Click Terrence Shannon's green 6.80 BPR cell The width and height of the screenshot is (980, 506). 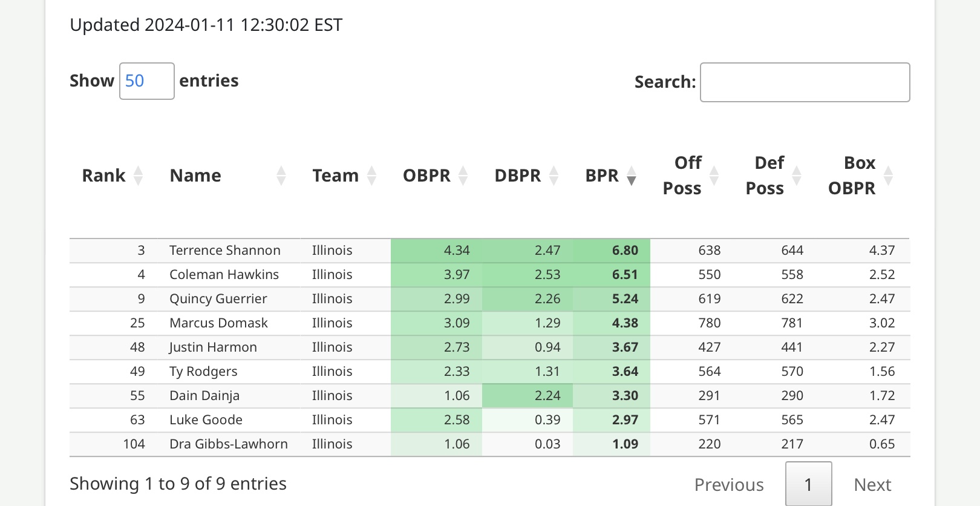(612, 251)
